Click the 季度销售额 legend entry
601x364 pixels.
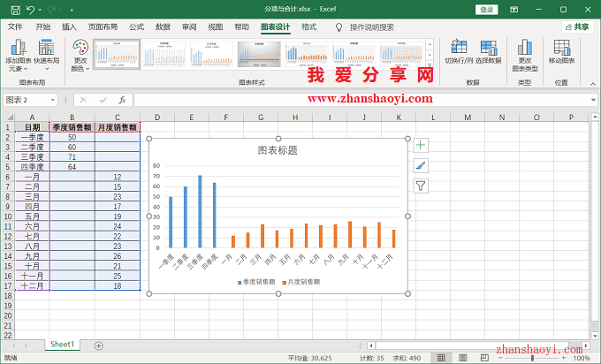[x=256, y=282]
